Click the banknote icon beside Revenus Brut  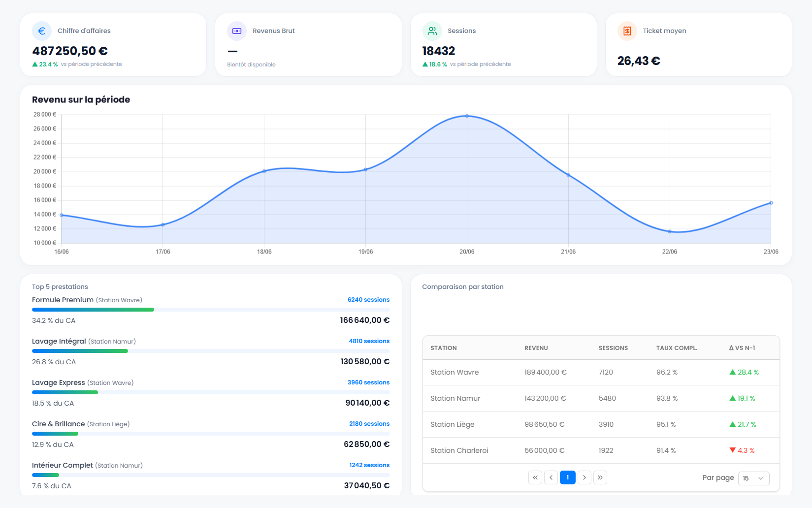[x=237, y=31]
